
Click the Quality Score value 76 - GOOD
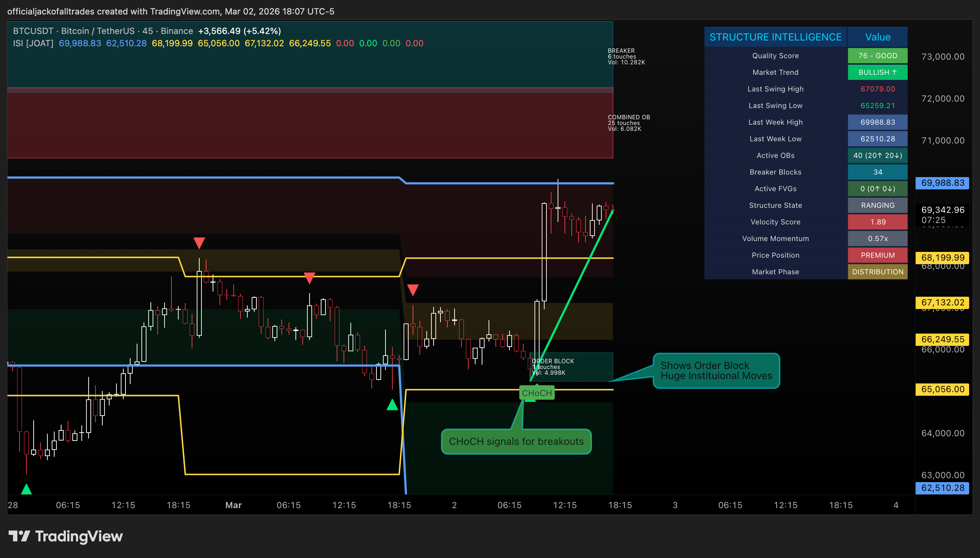878,56
